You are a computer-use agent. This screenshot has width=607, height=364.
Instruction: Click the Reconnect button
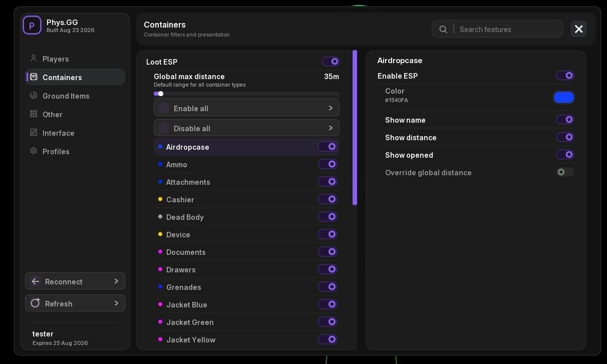75,281
